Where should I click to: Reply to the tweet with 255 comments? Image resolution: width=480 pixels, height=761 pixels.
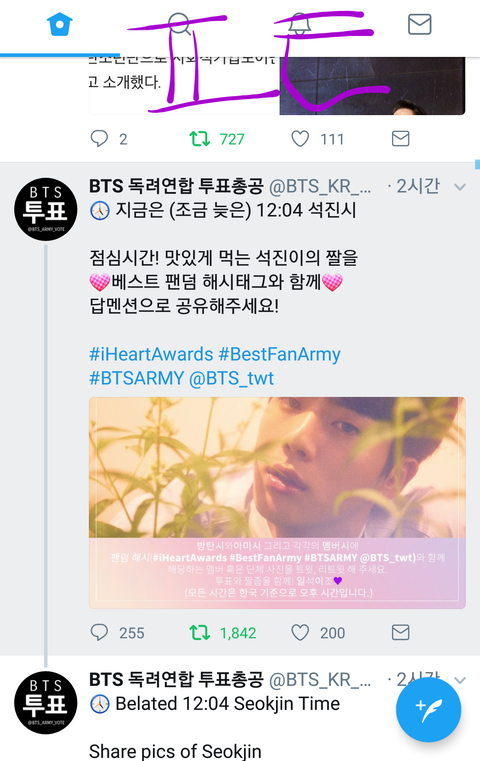(99, 632)
